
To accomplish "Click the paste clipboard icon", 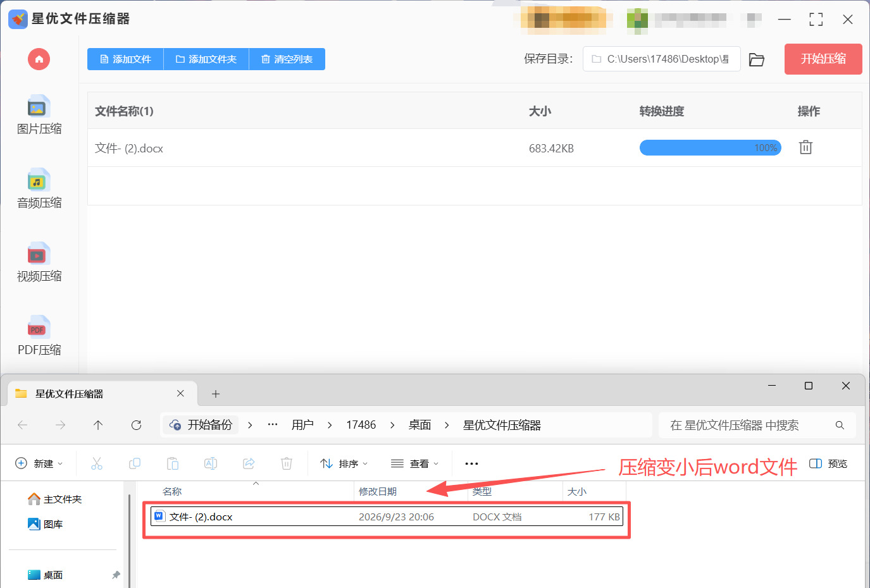I will pyautogui.click(x=173, y=463).
